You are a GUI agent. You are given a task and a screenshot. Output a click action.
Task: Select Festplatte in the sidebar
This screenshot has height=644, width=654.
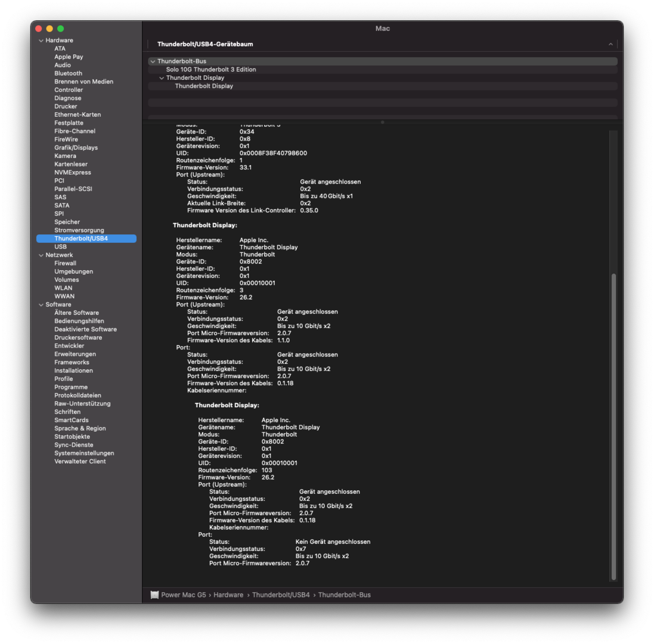click(69, 123)
